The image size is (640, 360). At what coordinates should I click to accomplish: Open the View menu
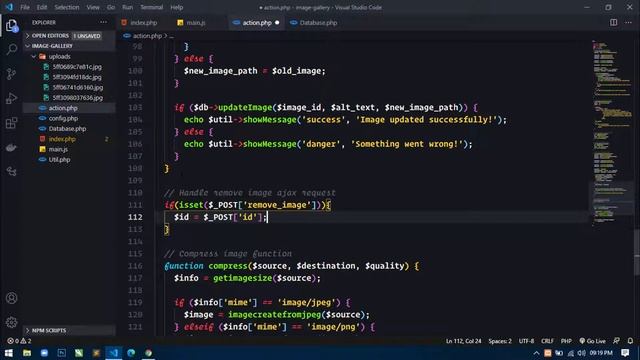(x=93, y=7)
